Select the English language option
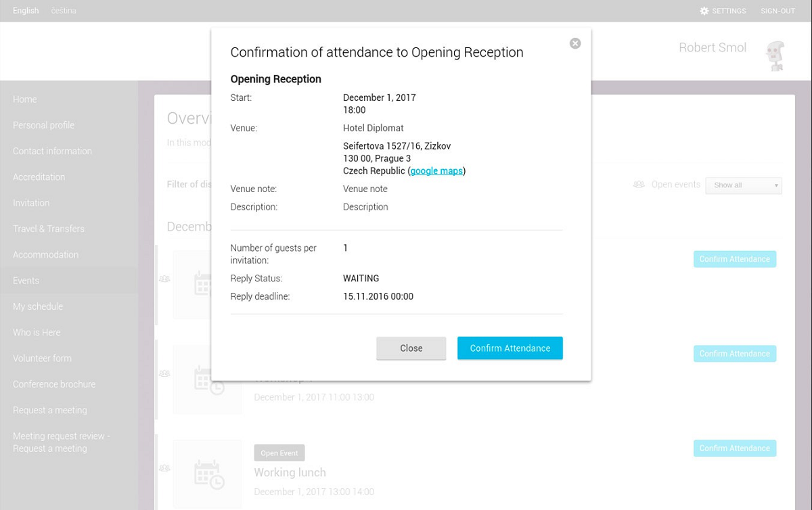The height and width of the screenshot is (510, 812). 26,11
